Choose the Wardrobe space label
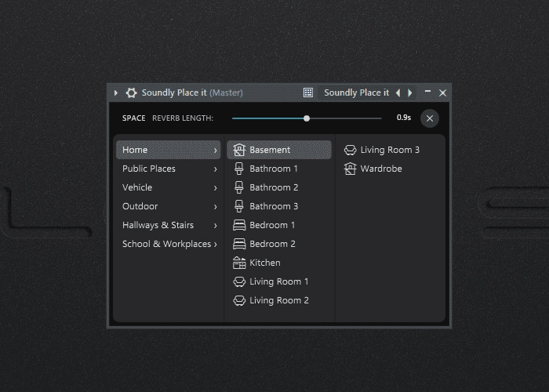 [x=381, y=169]
